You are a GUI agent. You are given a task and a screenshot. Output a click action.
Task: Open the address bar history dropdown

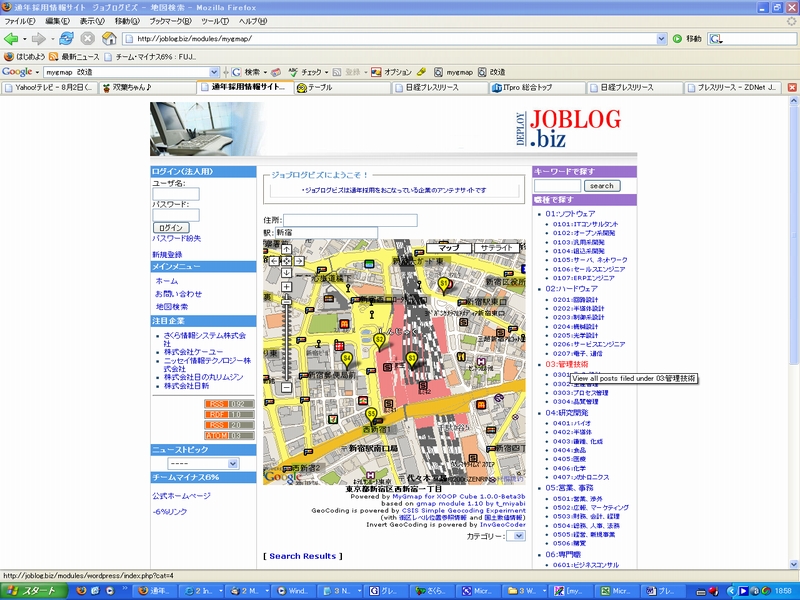tap(662, 38)
